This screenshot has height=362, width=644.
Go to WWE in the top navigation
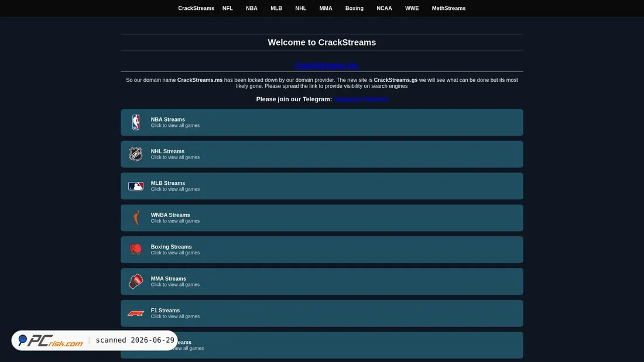pyautogui.click(x=412, y=8)
